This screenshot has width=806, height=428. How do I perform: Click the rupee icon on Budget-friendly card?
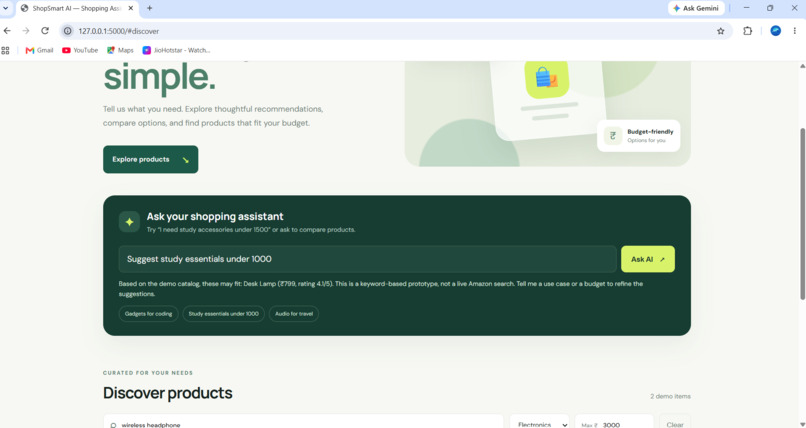[x=613, y=136]
